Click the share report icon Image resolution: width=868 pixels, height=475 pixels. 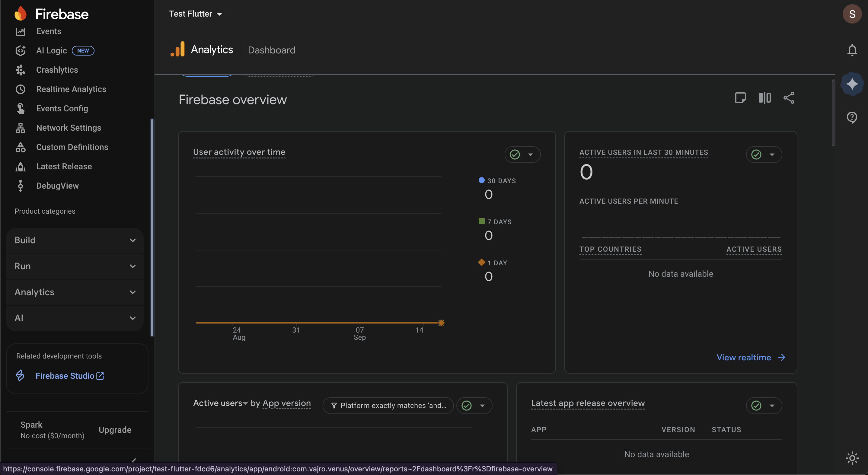coord(789,98)
